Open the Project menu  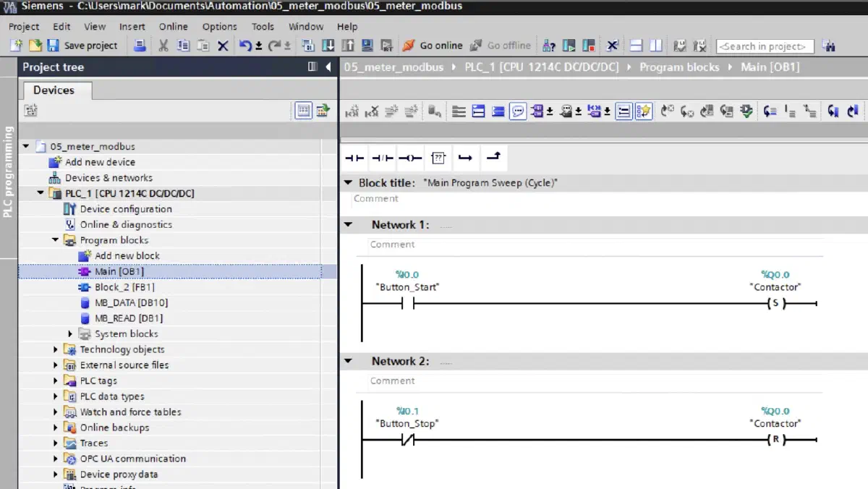tap(24, 27)
